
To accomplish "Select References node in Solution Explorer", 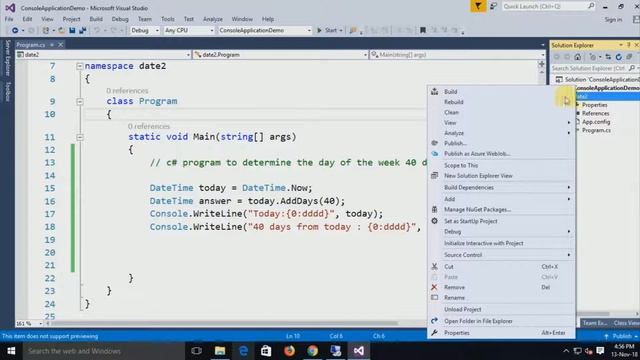I will [x=596, y=113].
